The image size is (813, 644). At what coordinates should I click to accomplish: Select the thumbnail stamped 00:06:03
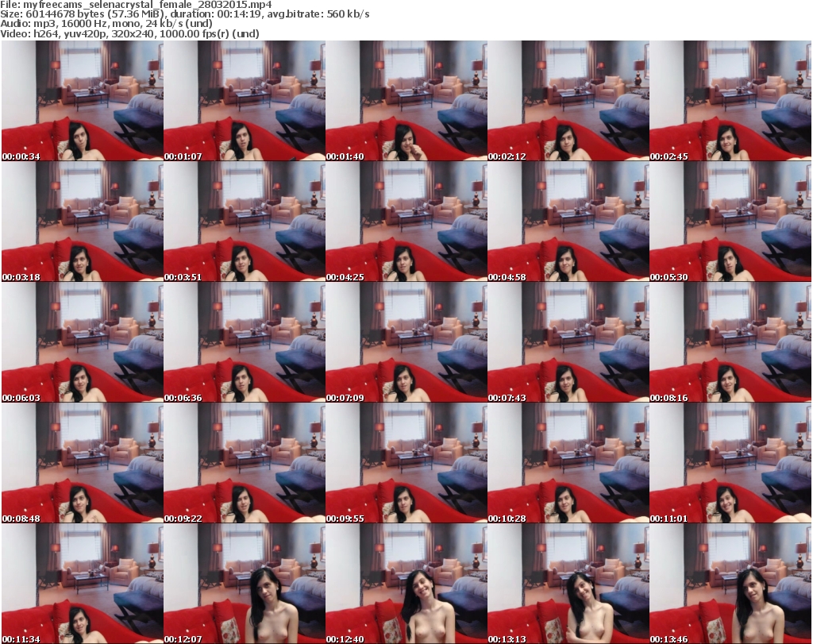coord(83,343)
